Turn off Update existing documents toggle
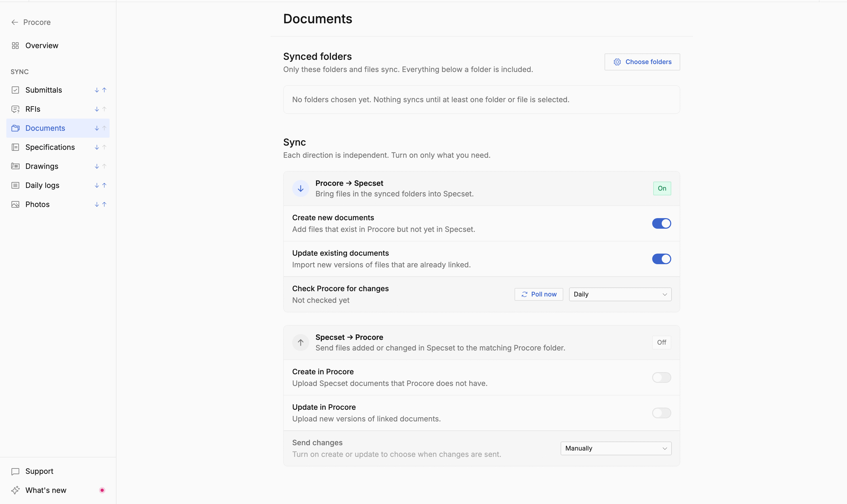Screen dimensions: 847x504 (661, 259)
